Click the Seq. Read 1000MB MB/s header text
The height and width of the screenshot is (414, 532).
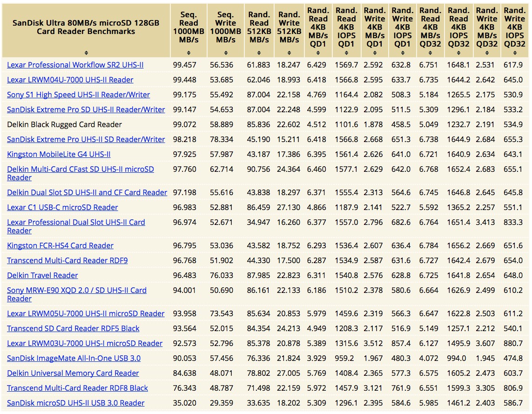point(189,27)
